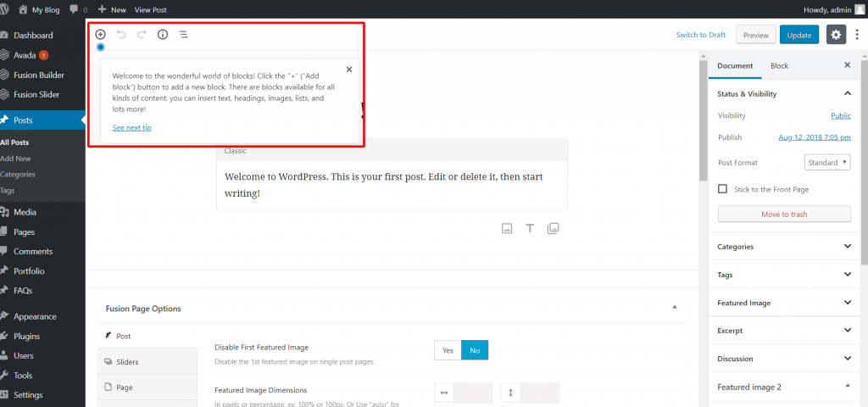This screenshot has width=868, height=407.
Task: Open the comments bubble in admin bar
Action: (x=75, y=9)
